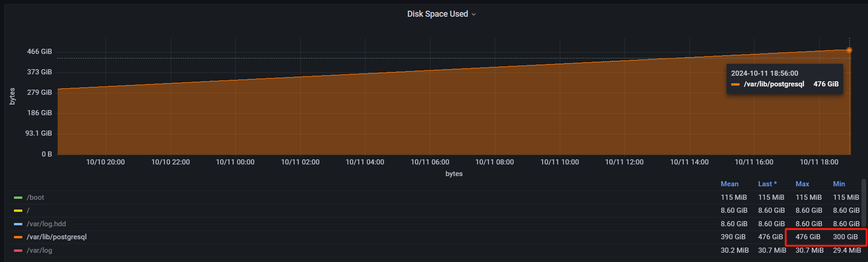Open the Disk Space Used panel menu chevron
868x262 pixels.
[474, 14]
